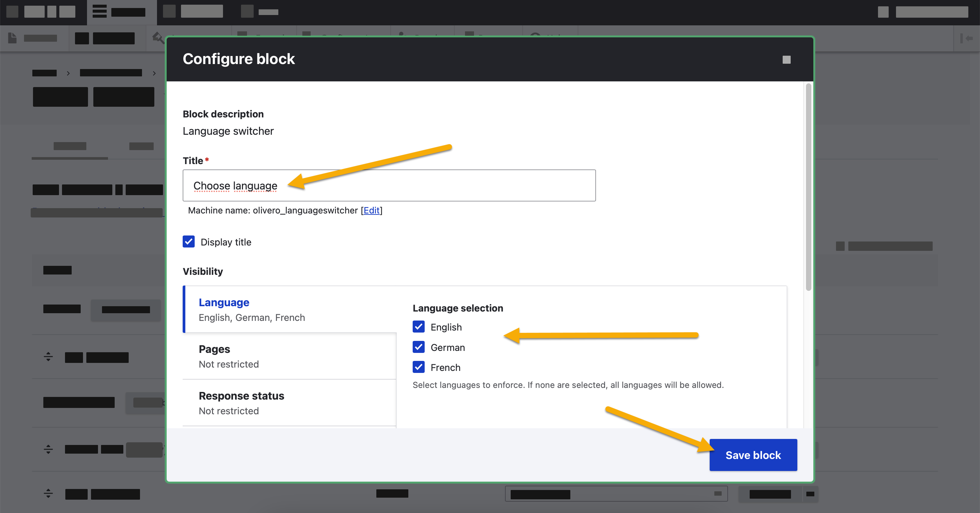Uncheck the German language checkbox
Screen dimensions: 980x513
[x=418, y=347]
